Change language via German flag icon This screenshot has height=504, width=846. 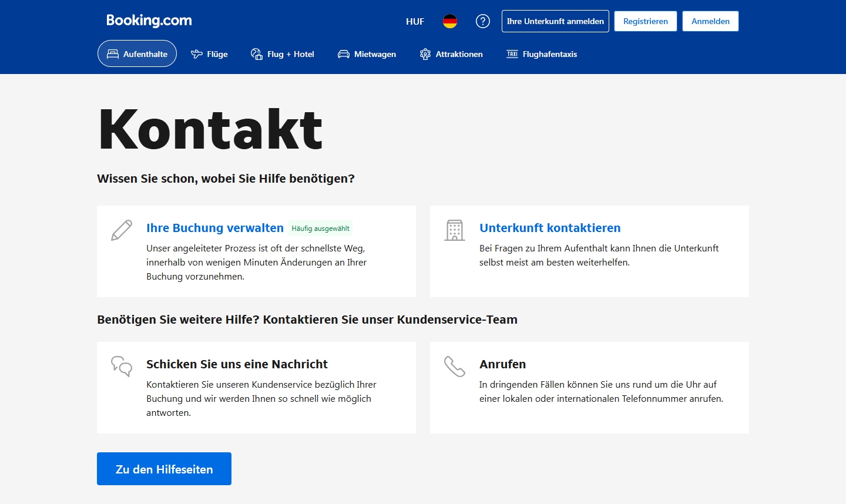pyautogui.click(x=450, y=21)
